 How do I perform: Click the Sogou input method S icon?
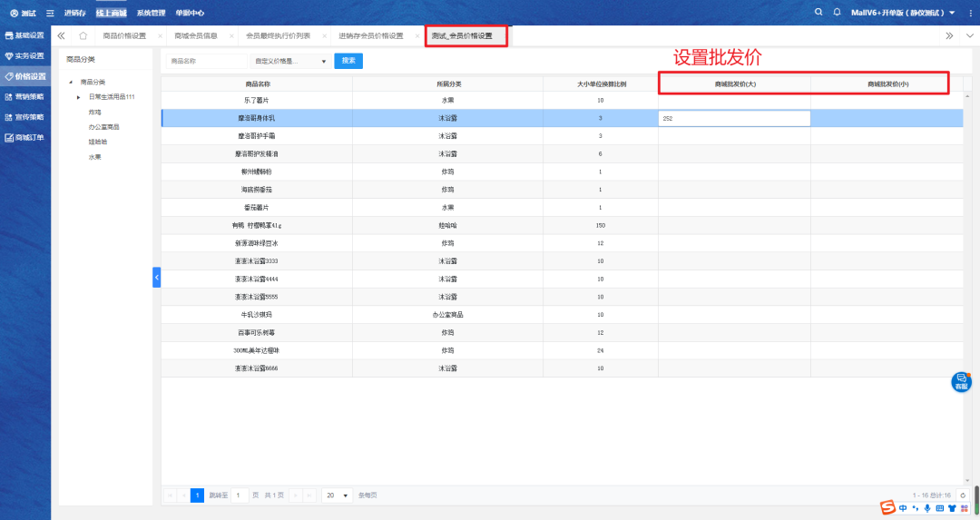887,506
